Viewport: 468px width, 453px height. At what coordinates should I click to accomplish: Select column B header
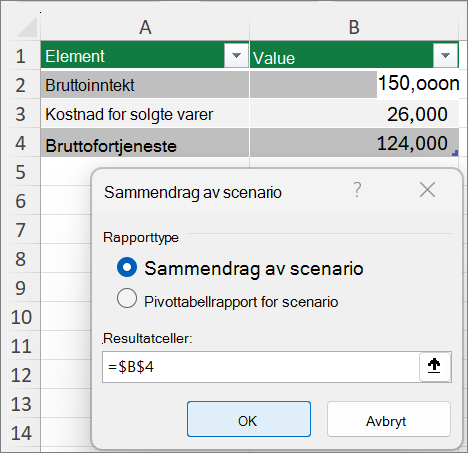(354, 27)
